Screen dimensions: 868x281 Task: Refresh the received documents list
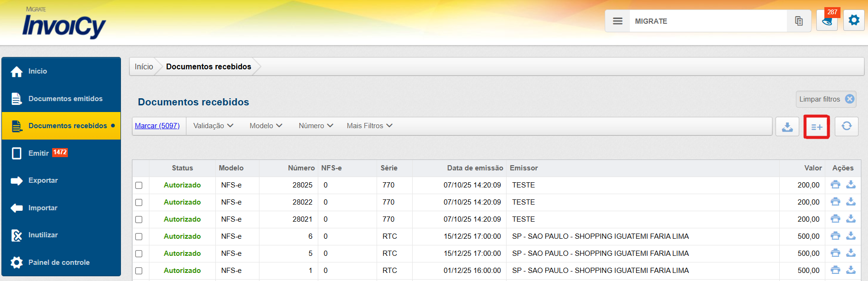click(846, 126)
